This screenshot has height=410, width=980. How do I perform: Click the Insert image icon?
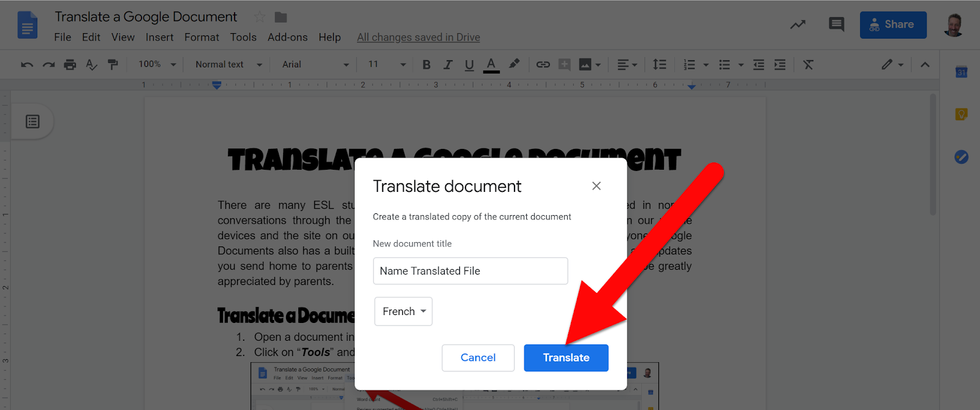pyautogui.click(x=586, y=64)
